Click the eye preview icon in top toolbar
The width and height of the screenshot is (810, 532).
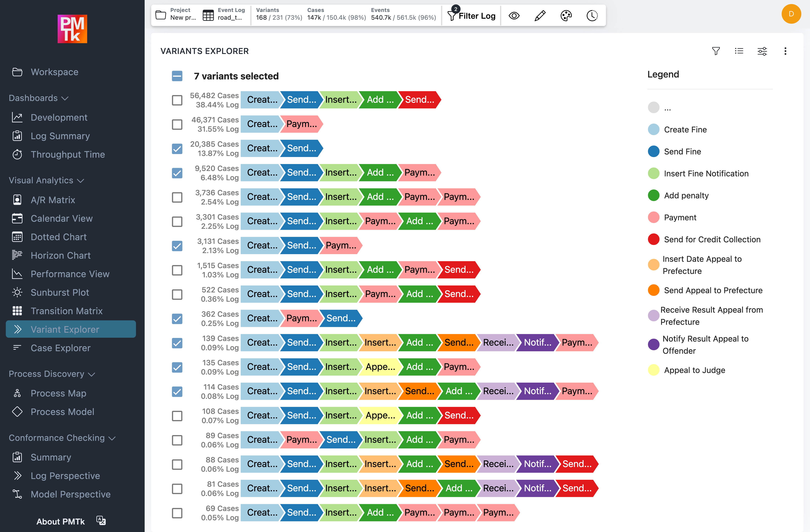point(514,15)
